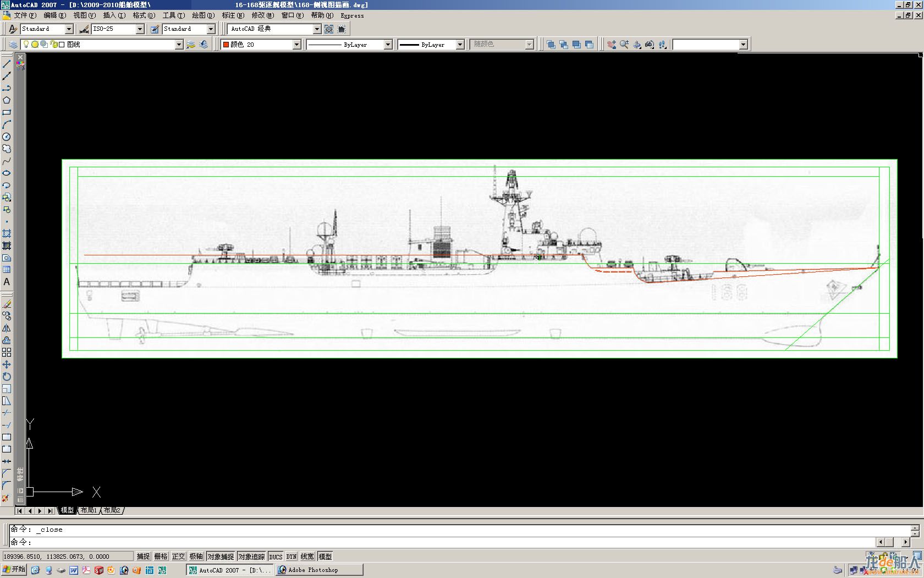Open the 颜色 20 color dropdown
The height and width of the screenshot is (578, 924).
[x=296, y=45]
